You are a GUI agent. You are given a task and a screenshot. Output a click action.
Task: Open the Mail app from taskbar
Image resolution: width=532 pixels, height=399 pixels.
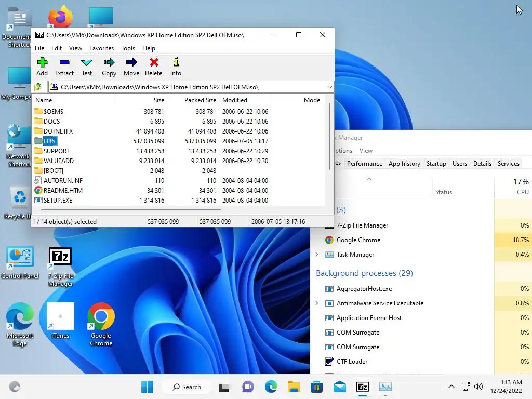coord(340,387)
